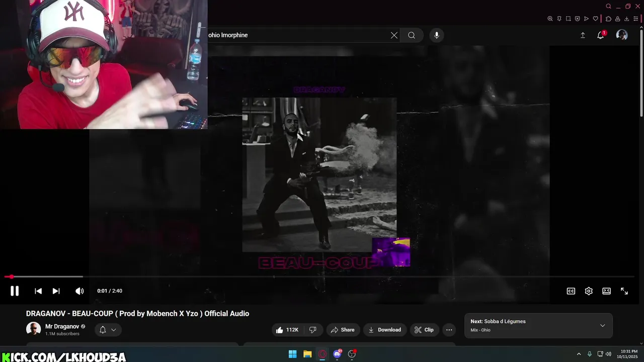Click the tray microphone icon
Image resolution: width=644 pixels, height=362 pixels.
tap(590, 354)
